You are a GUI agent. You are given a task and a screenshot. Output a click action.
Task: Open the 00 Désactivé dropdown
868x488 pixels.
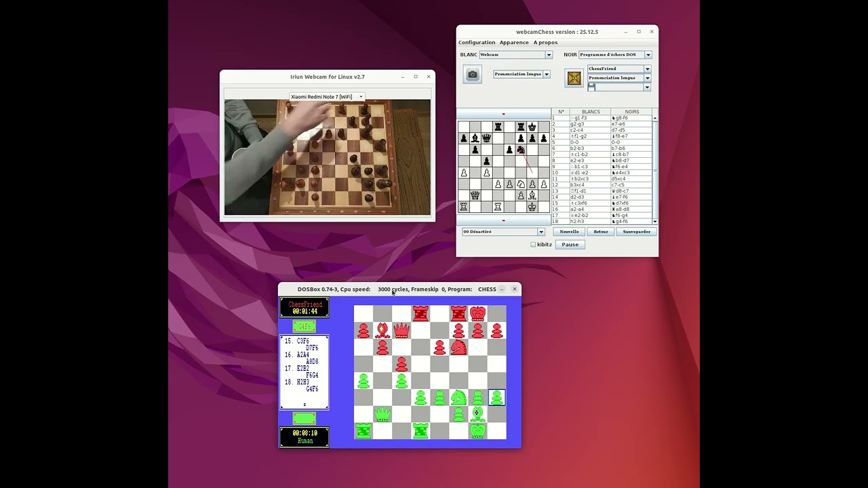pos(504,232)
